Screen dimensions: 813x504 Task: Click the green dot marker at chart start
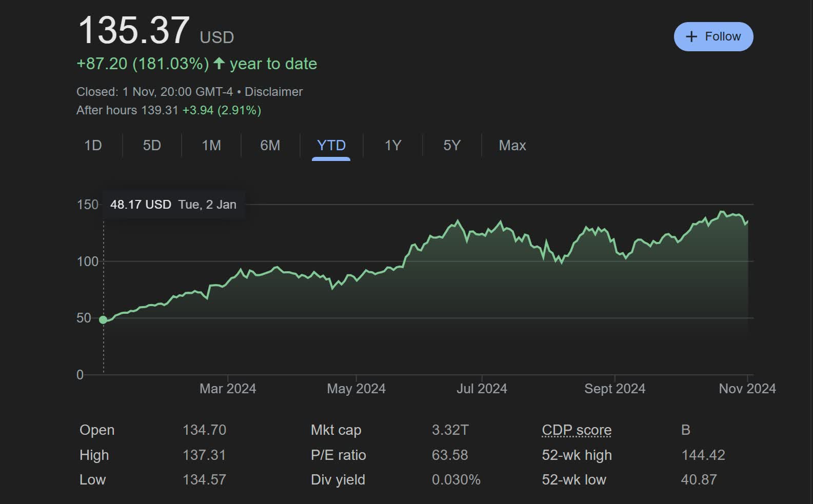point(103,320)
